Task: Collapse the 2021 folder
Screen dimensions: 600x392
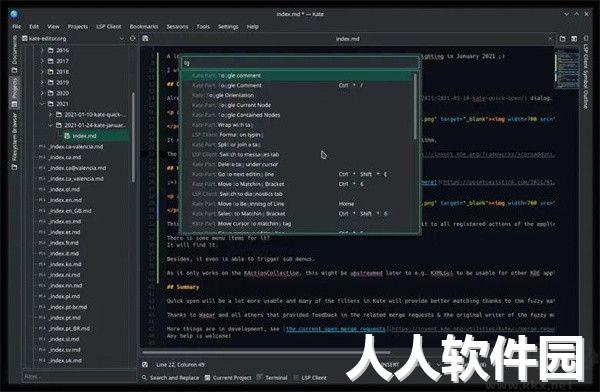Action: (x=42, y=104)
